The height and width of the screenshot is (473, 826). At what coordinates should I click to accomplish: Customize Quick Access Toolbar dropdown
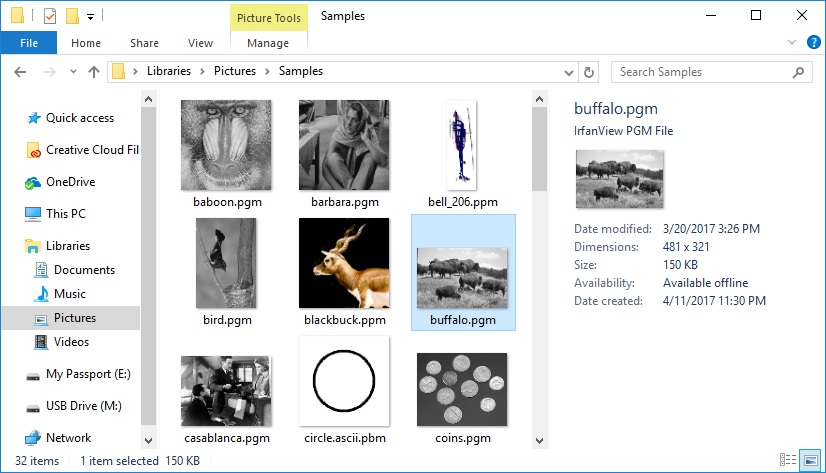(x=90, y=17)
